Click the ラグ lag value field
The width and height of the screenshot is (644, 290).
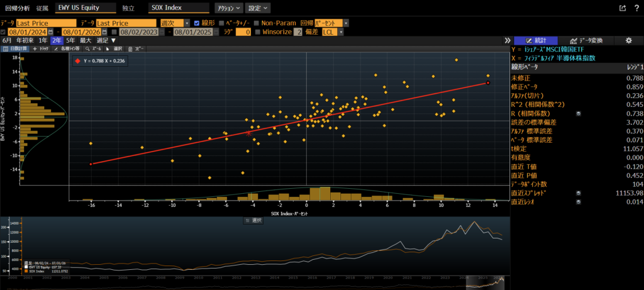(243, 31)
